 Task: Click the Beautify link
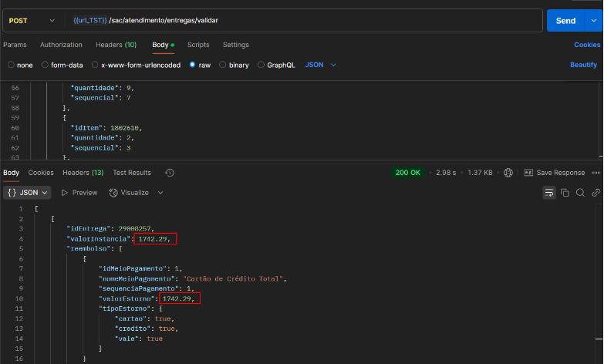583,66
